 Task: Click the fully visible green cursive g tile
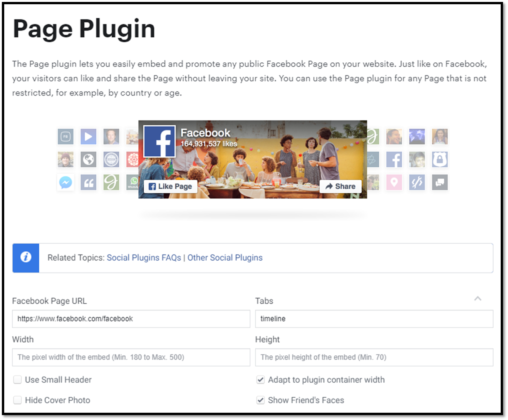(111, 182)
